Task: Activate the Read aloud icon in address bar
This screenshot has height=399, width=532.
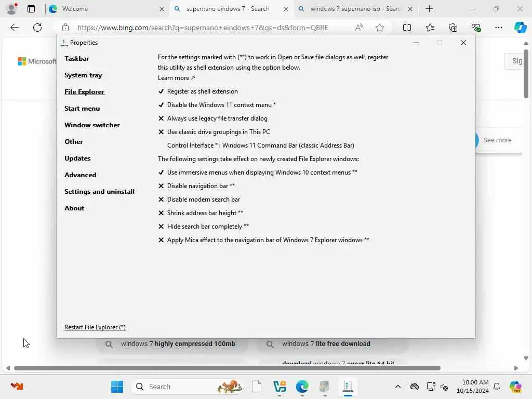Action: click(x=359, y=28)
